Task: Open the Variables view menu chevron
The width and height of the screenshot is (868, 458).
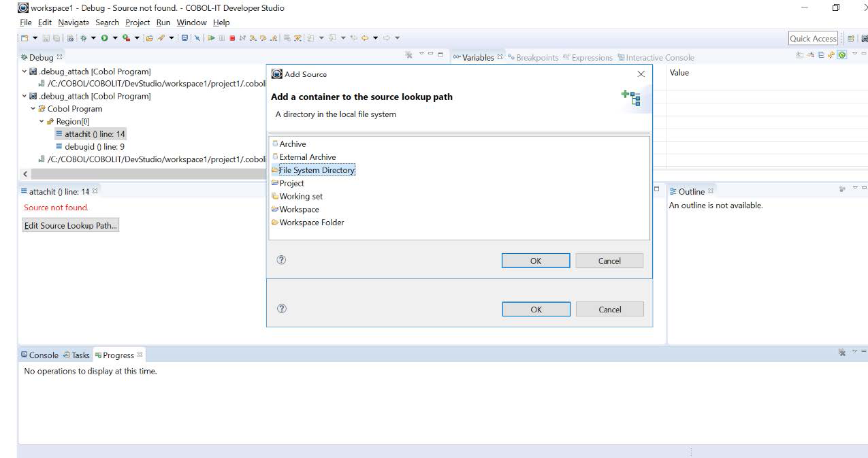Action: coord(855,54)
